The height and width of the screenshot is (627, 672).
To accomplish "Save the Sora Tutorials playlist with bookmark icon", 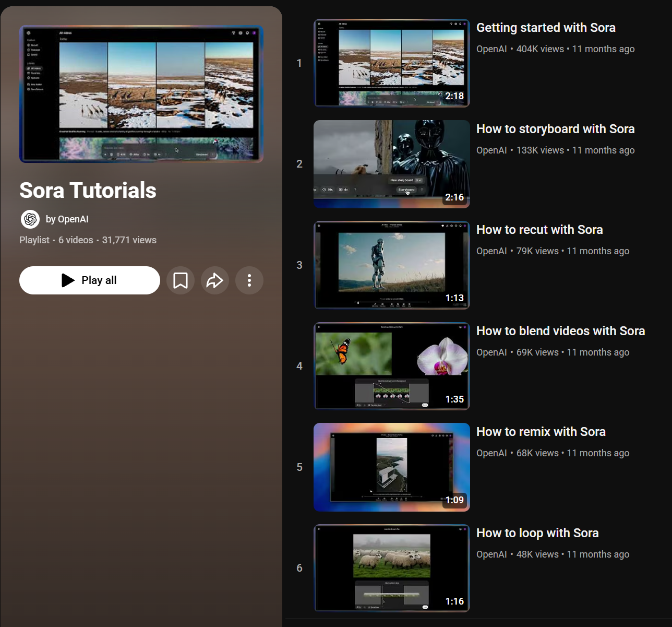I will pos(181,280).
